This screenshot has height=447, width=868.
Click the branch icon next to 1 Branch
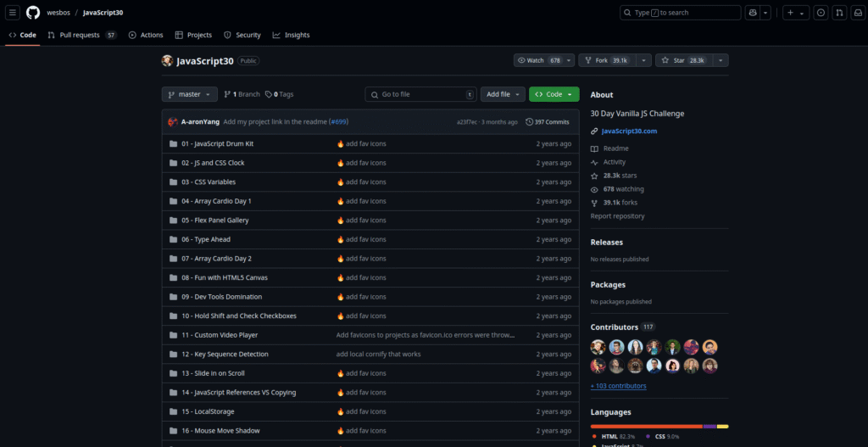coord(227,95)
